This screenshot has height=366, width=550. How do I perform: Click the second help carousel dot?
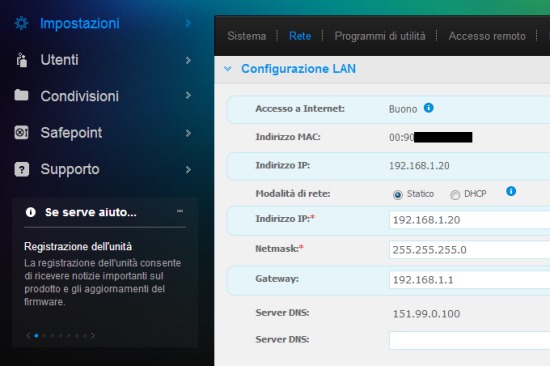(x=45, y=335)
